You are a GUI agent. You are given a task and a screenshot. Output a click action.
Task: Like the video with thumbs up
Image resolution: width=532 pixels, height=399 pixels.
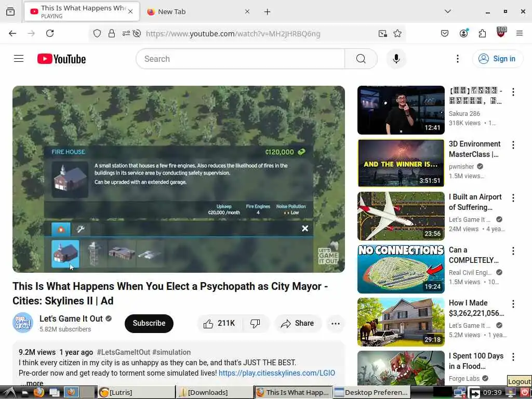coord(219,323)
